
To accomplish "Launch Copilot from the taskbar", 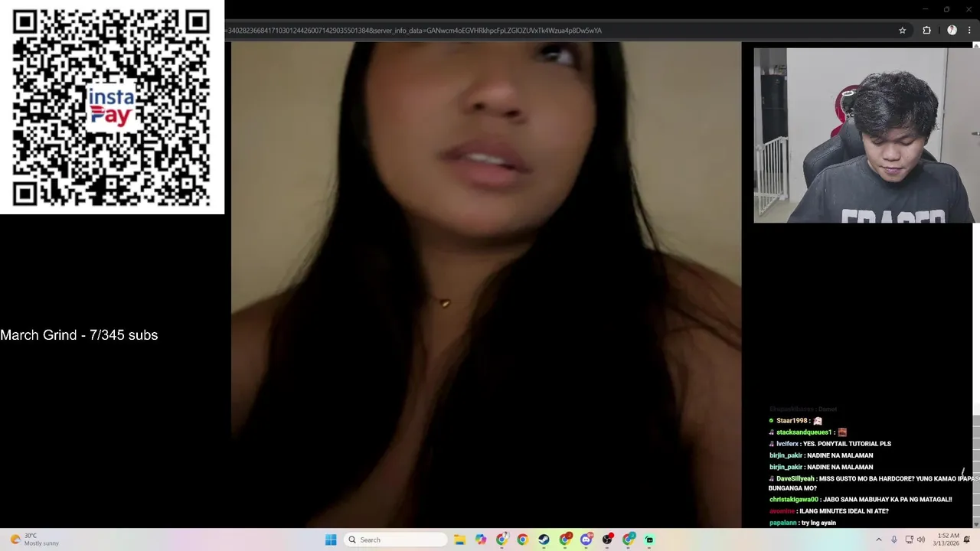I will (481, 540).
